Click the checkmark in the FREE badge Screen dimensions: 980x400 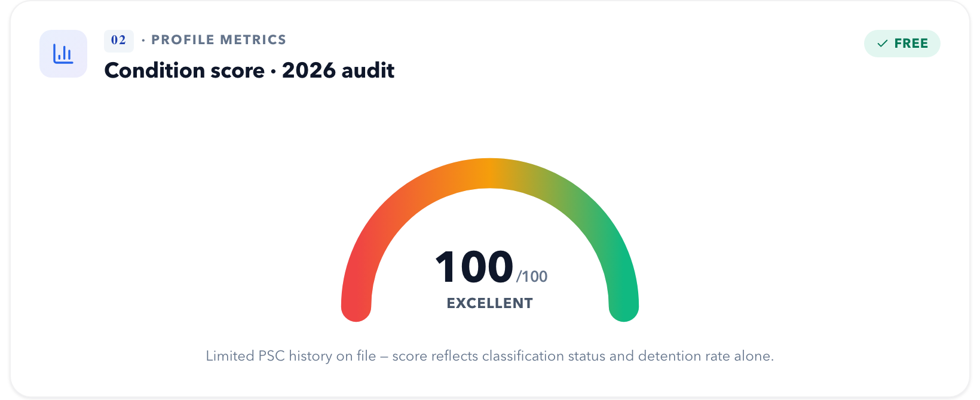(x=882, y=44)
